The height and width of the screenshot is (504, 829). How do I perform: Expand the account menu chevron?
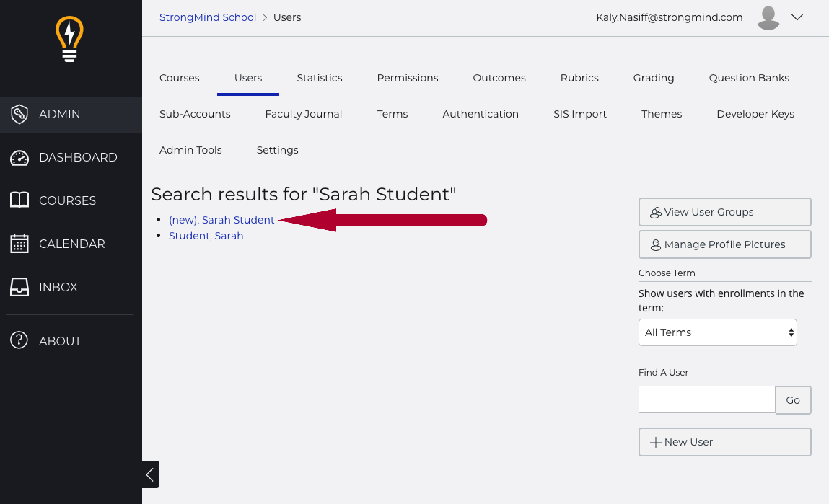797,17
